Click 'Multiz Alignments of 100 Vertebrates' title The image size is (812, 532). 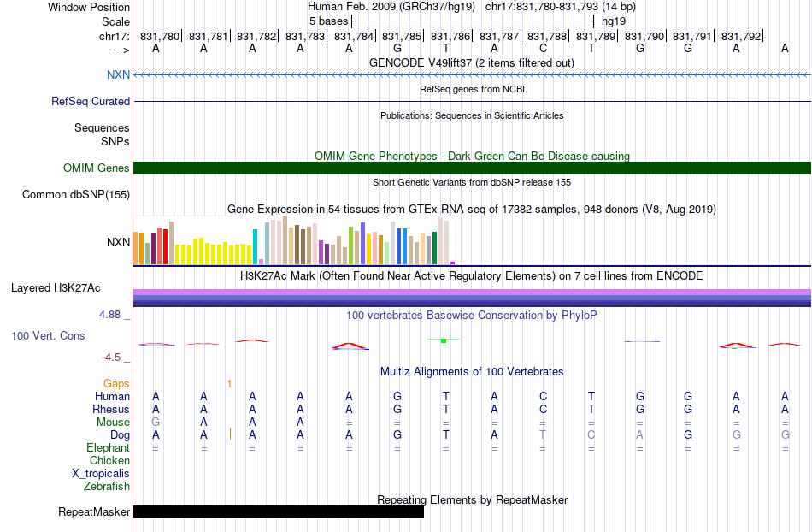(472, 371)
